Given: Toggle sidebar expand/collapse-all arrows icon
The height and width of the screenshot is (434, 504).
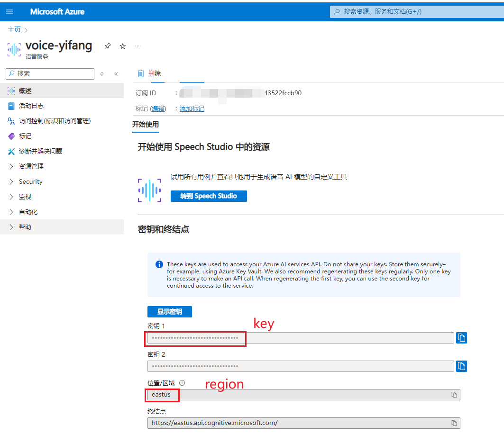Looking at the screenshot, I should 102,74.
